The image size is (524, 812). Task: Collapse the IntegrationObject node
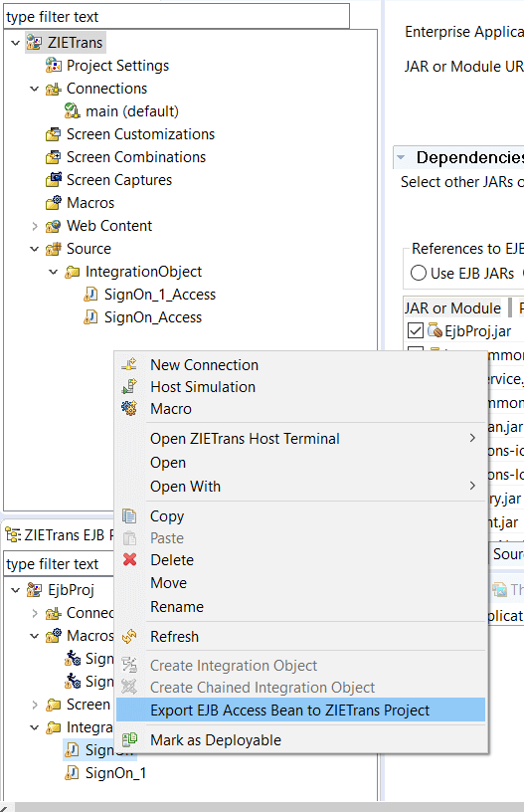pyautogui.click(x=54, y=272)
